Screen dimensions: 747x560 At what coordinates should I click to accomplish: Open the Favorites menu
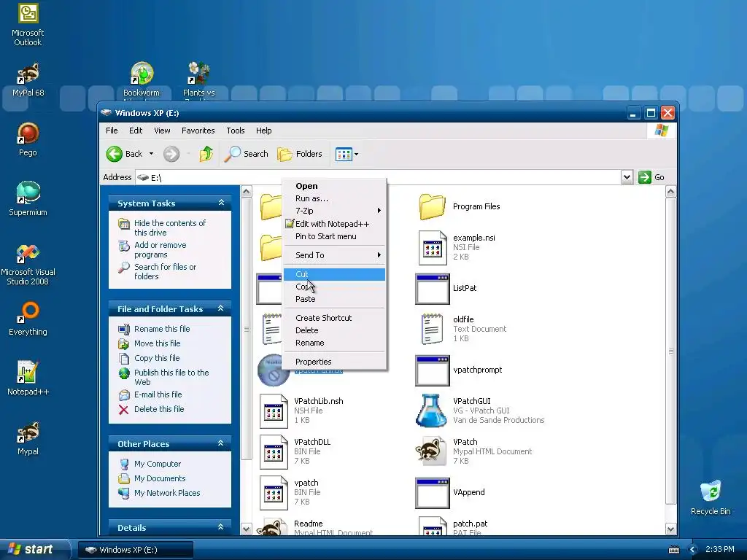(x=198, y=131)
